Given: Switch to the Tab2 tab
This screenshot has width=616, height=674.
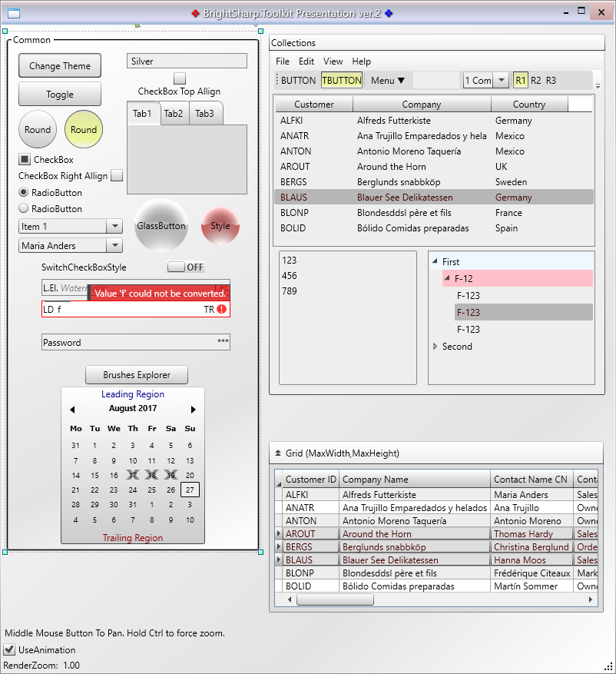Looking at the screenshot, I should [174, 114].
